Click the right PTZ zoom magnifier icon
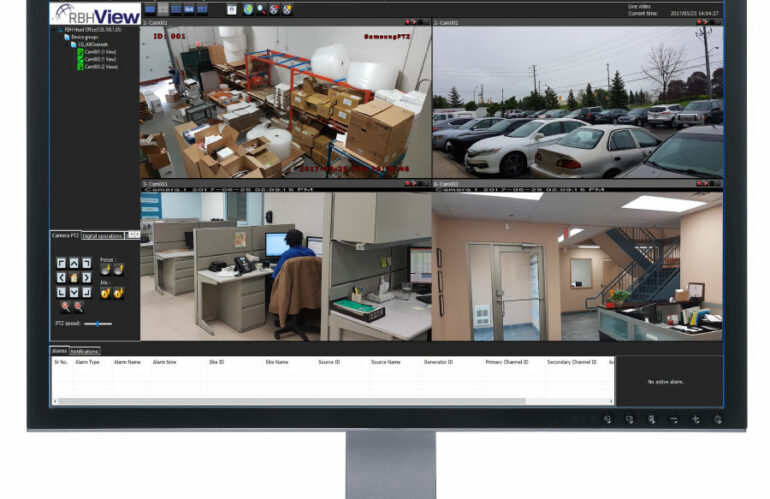This screenshot has height=499, width=770. 78,307
